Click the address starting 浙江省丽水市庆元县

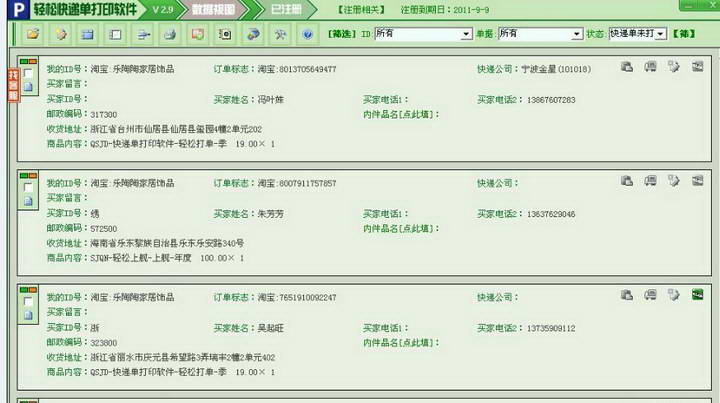point(183,357)
